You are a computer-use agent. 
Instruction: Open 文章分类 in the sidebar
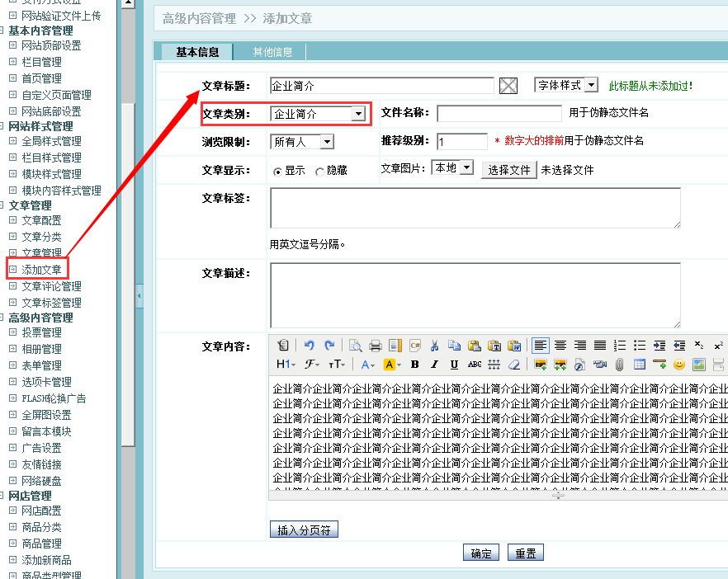click(x=41, y=237)
